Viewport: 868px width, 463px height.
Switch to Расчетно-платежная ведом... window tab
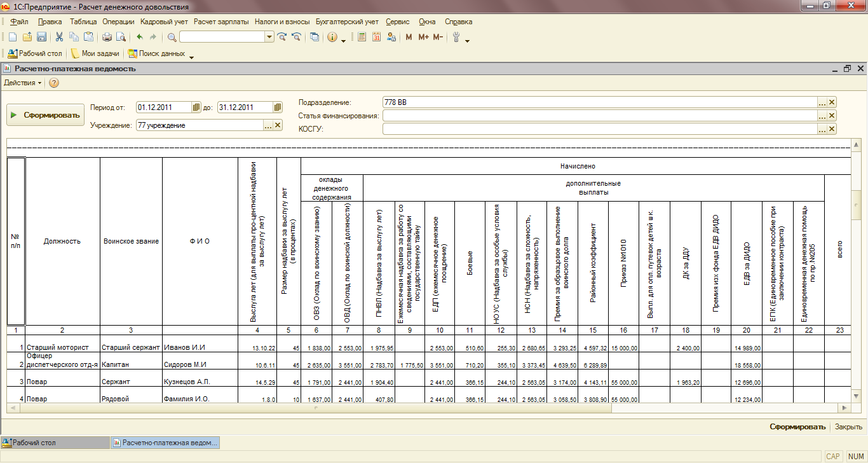165,442
